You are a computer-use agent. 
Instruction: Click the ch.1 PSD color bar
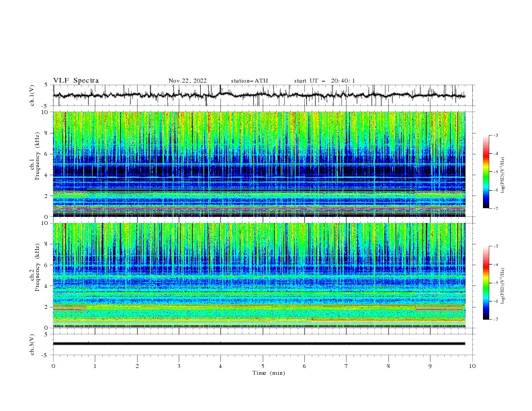[486, 172]
